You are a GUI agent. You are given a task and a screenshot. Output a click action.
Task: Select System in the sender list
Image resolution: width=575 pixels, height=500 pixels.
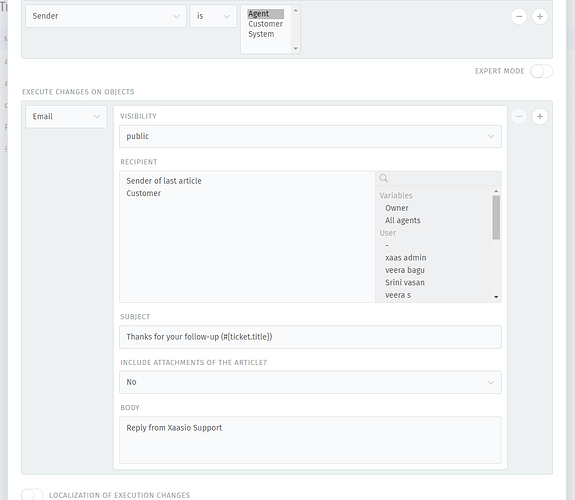click(261, 34)
